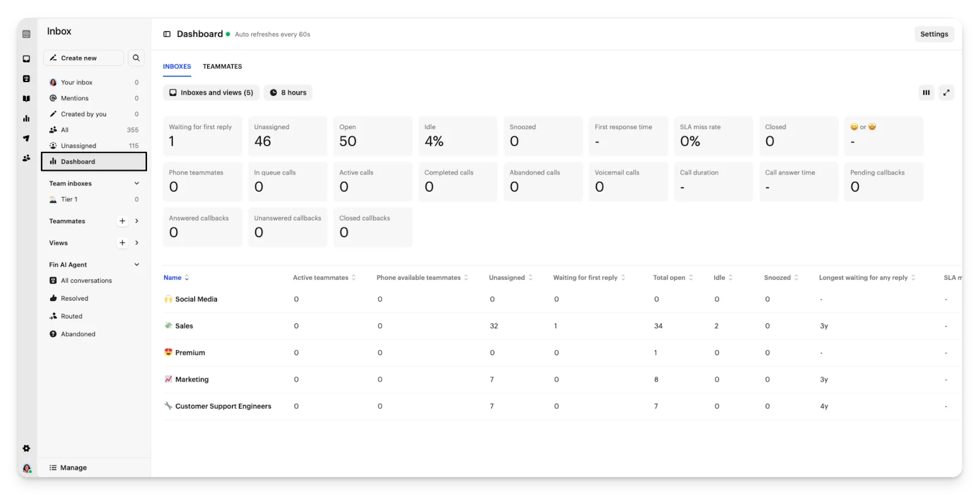Open Contacts people icon in left rail

click(x=26, y=158)
